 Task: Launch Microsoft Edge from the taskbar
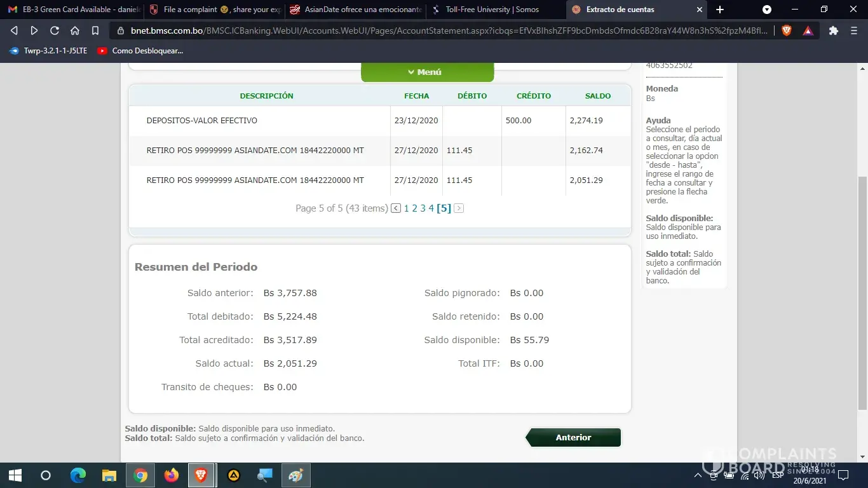[x=78, y=475]
